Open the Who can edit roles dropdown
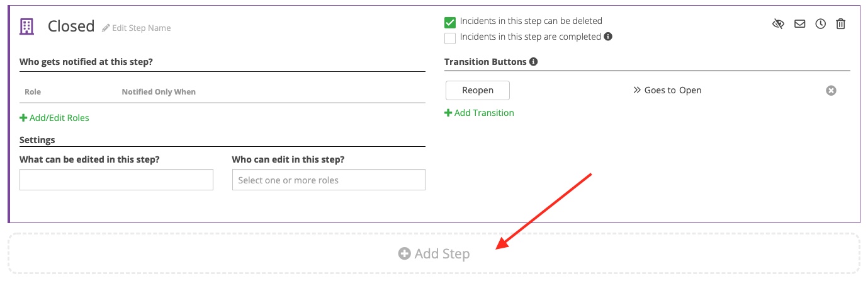 click(x=329, y=180)
